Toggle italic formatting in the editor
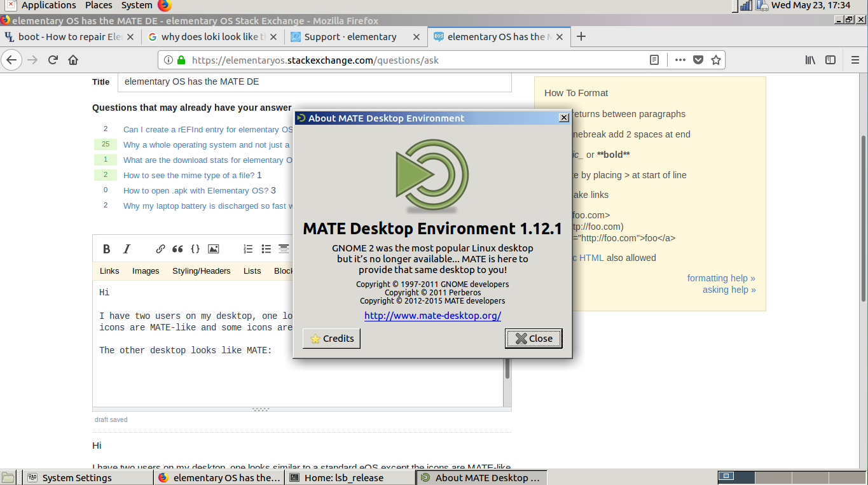Viewport: 868px width, 485px height. coord(127,249)
